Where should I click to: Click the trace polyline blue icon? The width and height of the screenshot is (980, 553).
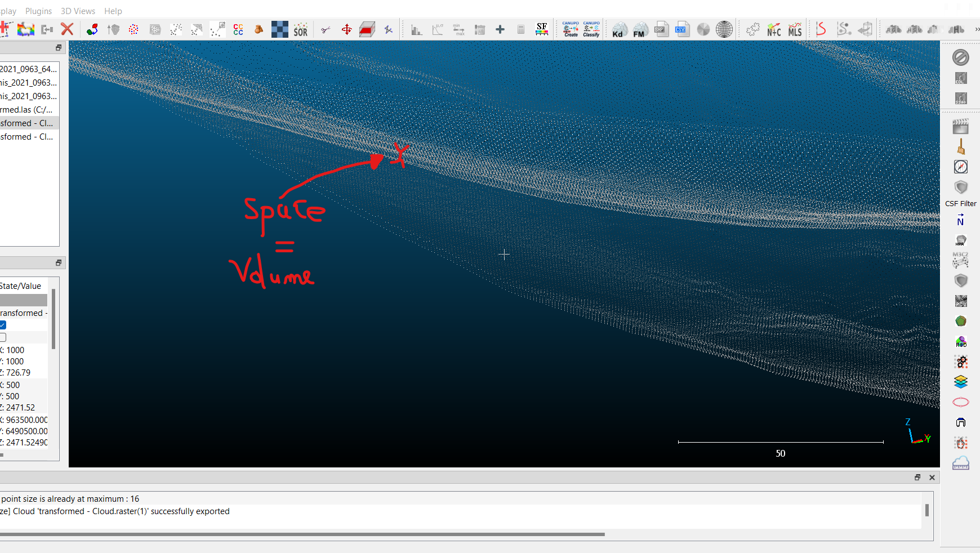(x=388, y=29)
